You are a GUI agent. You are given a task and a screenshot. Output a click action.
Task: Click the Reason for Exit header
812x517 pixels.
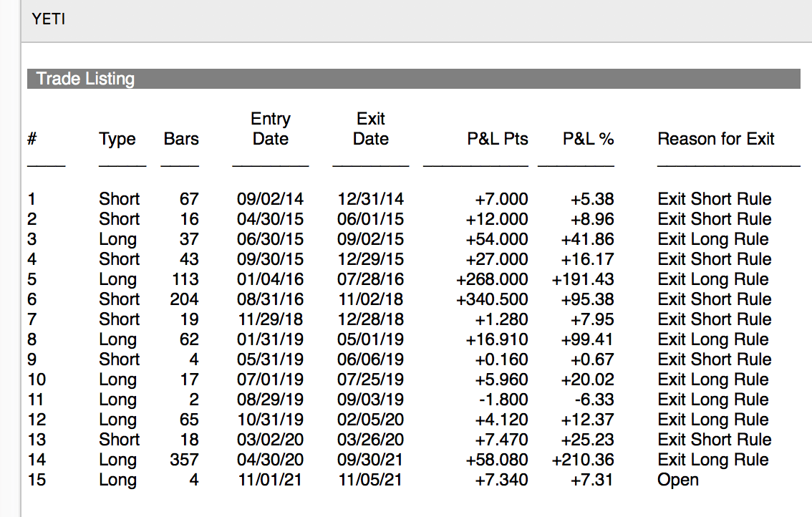716,139
